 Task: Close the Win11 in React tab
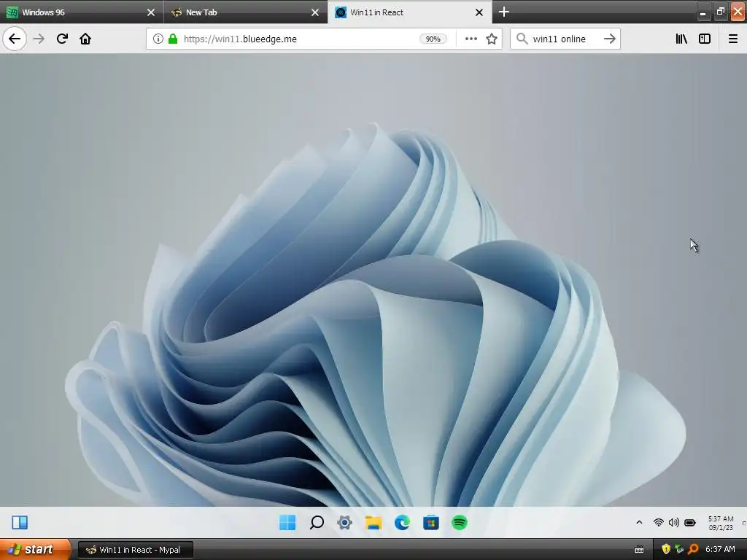[480, 12]
